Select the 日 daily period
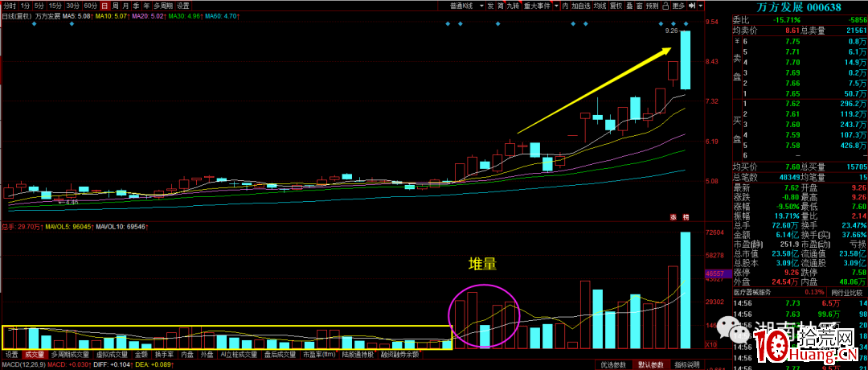This screenshot has height=370, width=868. (x=104, y=6)
